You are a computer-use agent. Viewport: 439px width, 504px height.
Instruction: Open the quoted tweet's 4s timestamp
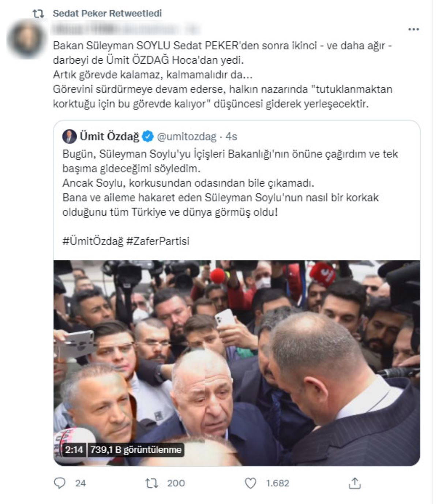(x=231, y=137)
